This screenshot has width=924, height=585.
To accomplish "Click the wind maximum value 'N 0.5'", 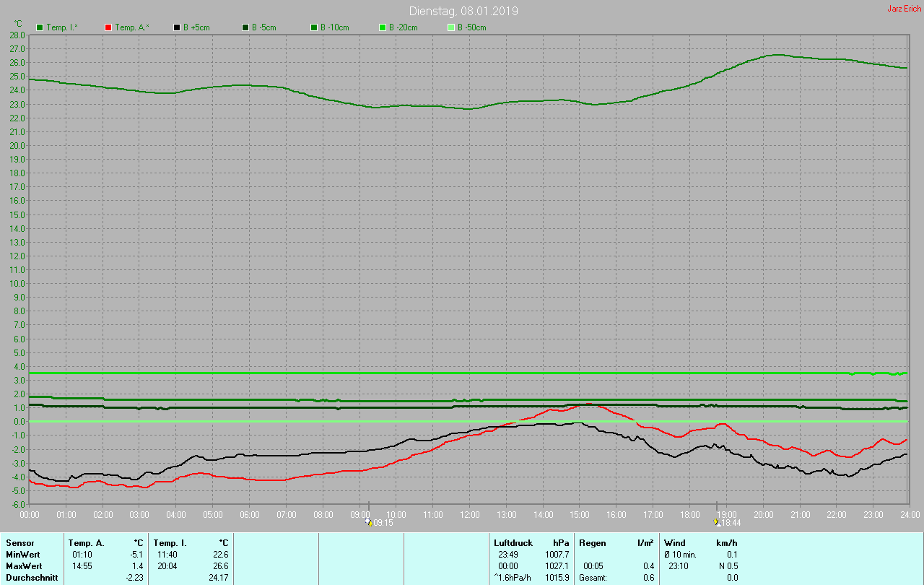I will (728, 565).
